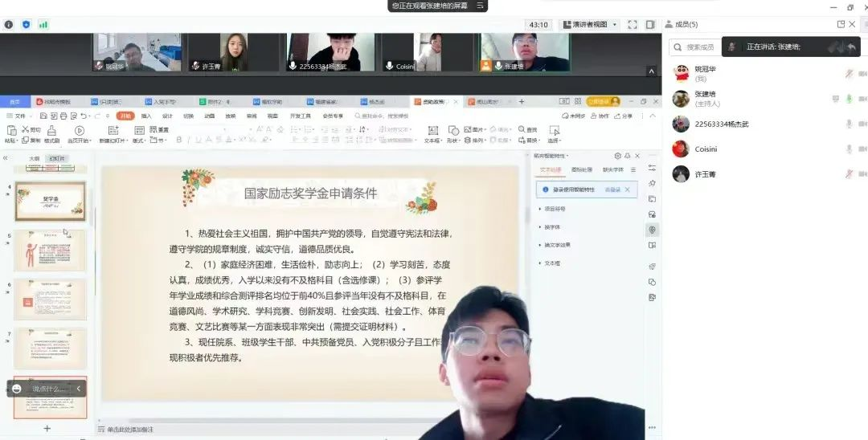Toggle the green microphone for 张建培

point(849,99)
